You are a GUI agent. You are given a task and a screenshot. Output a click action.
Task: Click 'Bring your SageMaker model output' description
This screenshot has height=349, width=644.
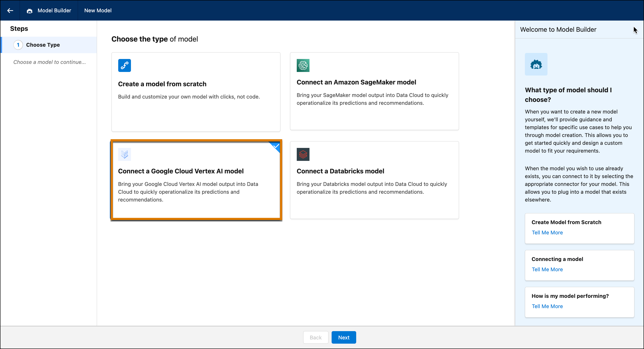(x=373, y=99)
